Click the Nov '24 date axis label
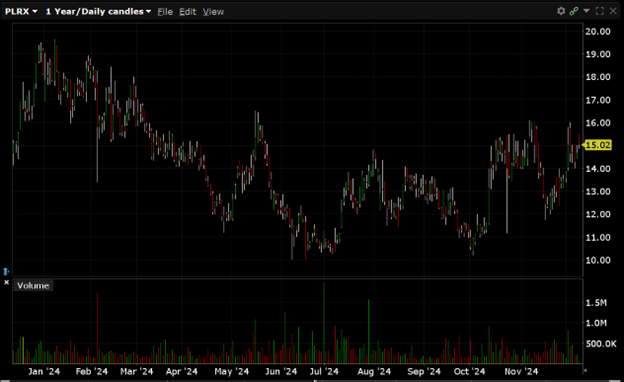 pos(521,372)
